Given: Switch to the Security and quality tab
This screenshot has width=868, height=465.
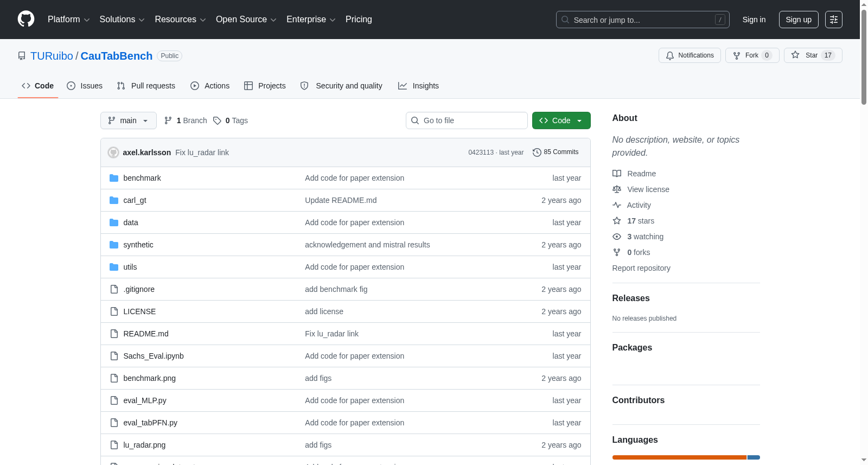Looking at the screenshot, I should point(341,86).
